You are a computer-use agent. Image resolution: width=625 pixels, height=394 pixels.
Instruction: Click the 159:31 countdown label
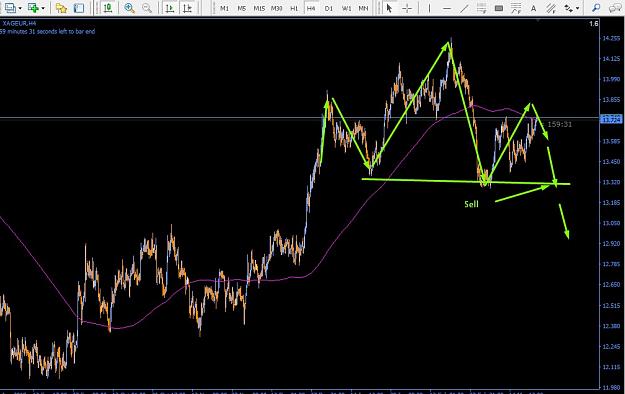pyautogui.click(x=560, y=124)
